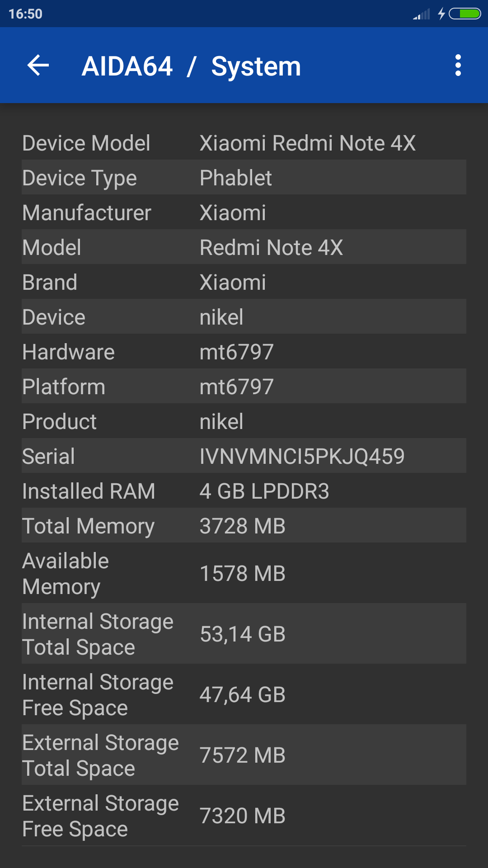488x868 pixels.
Task: Tap the charging bolt icon
Action: (x=441, y=14)
